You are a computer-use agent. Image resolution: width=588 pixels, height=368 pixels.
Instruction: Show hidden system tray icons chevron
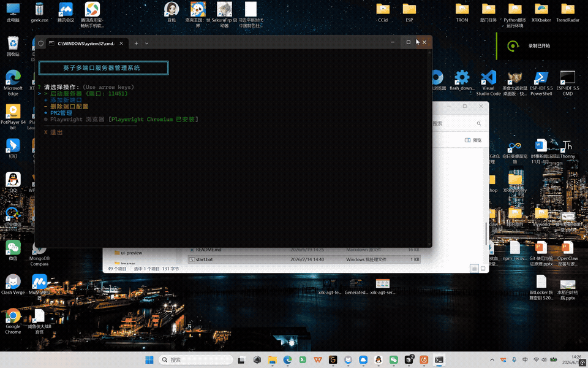pyautogui.click(x=492, y=360)
